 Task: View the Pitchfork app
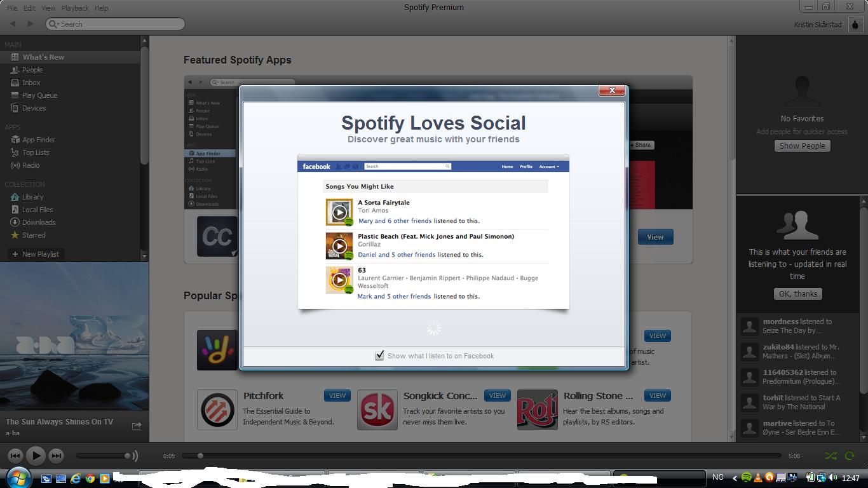337,395
